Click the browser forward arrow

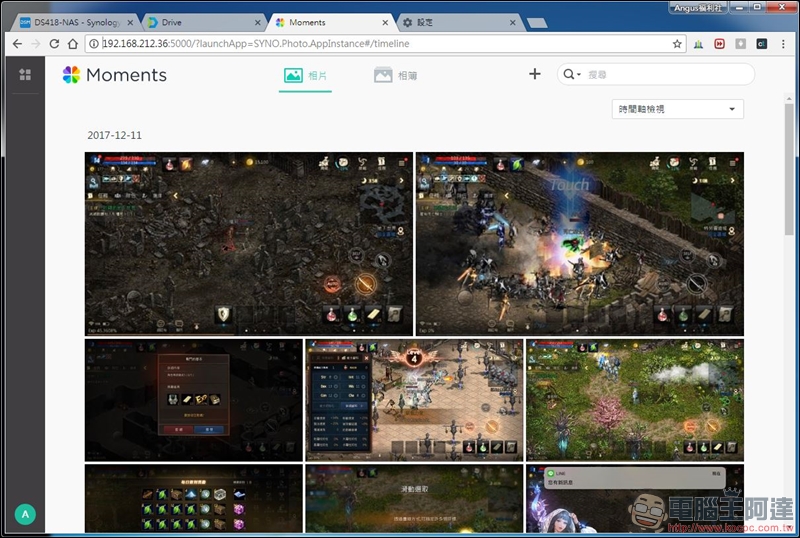click(x=35, y=44)
